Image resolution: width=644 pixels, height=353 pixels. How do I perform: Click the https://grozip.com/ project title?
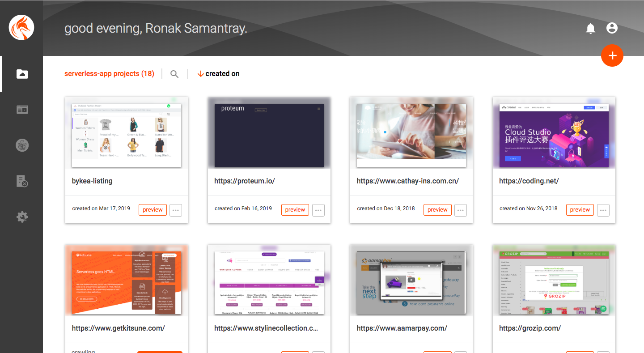point(530,328)
